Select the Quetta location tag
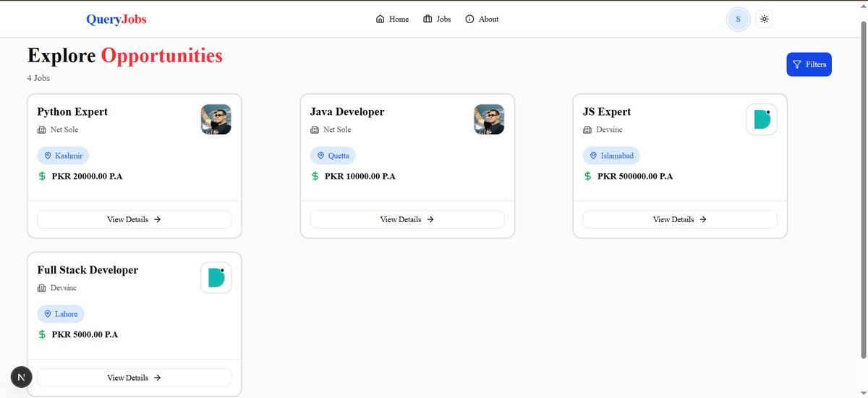Screen dimensions: 868x398 333,156
